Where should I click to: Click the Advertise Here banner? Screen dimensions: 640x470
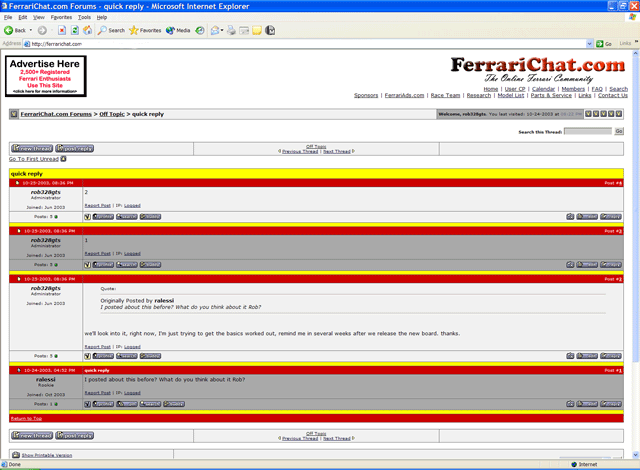46,76
